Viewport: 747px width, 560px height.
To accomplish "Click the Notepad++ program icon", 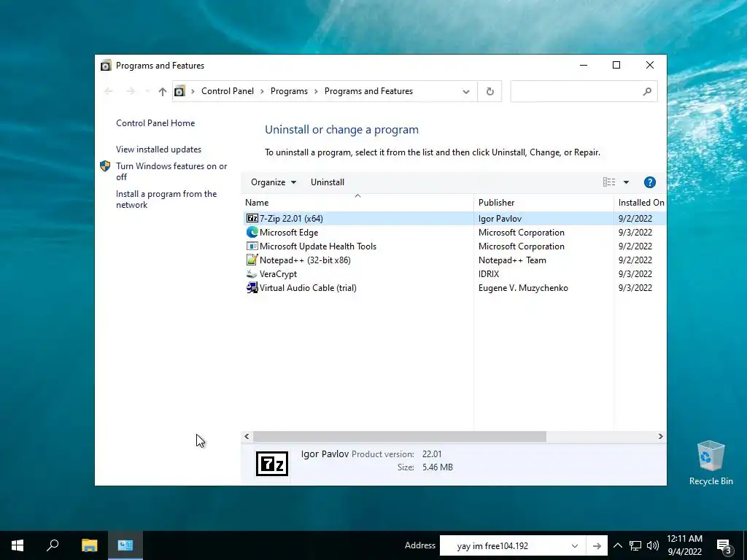I will point(252,260).
